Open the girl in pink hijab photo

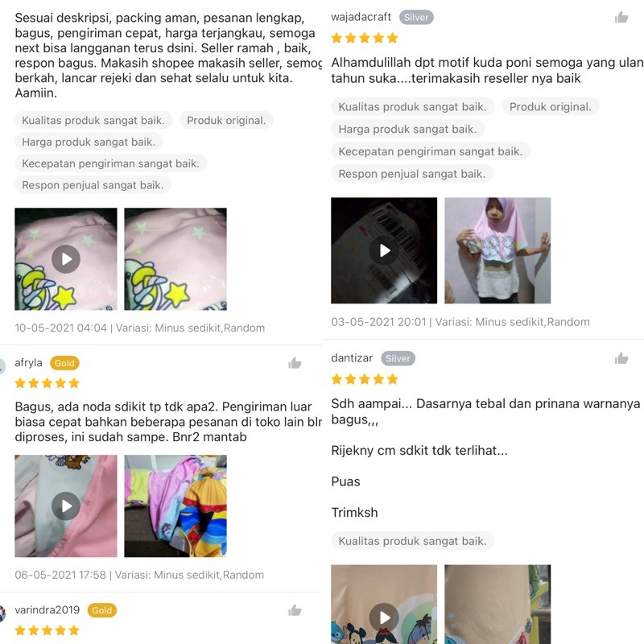(497, 250)
